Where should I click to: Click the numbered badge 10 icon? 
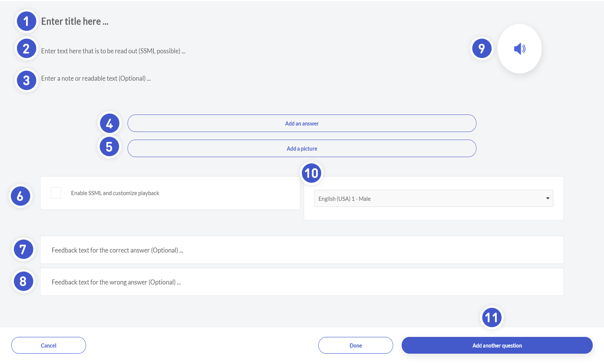pyautogui.click(x=311, y=173)
